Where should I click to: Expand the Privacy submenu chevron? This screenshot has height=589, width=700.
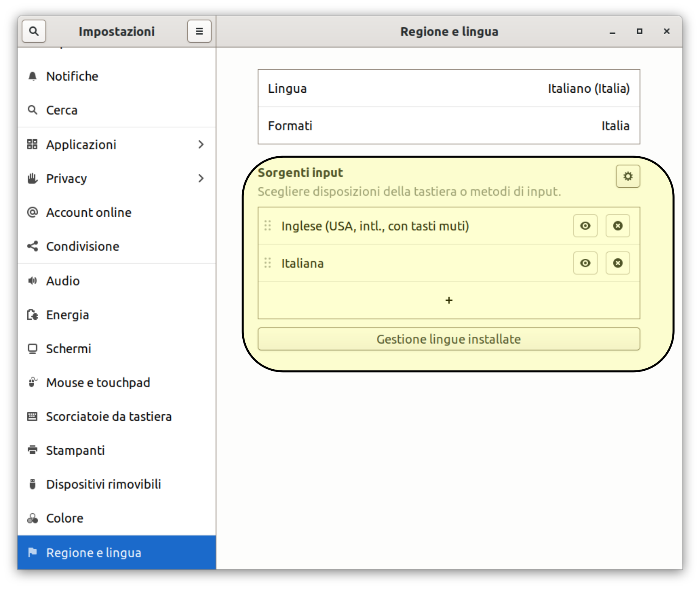[201, 178]
